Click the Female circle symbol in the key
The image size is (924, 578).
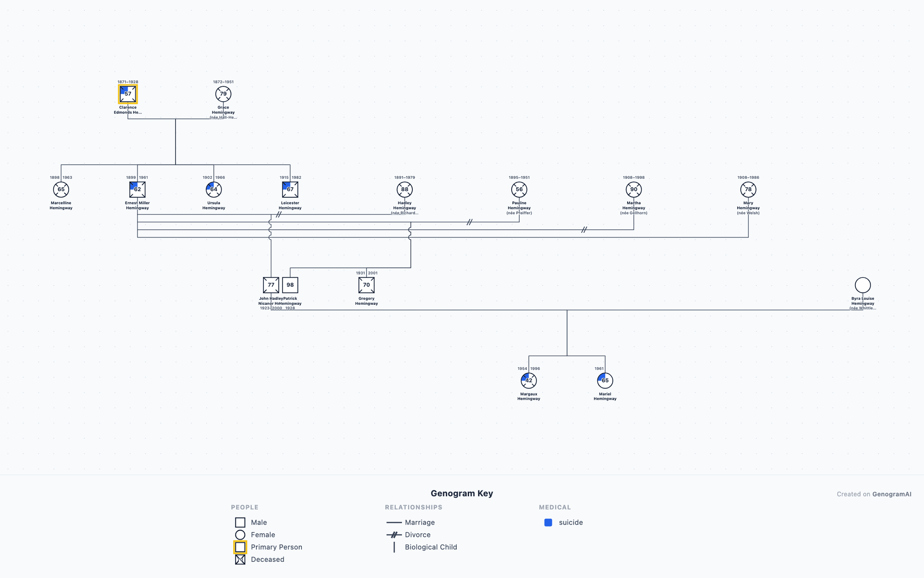point(240,535)
